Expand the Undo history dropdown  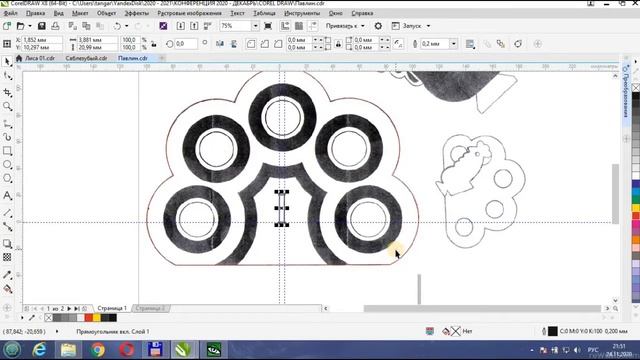[127, 26]
